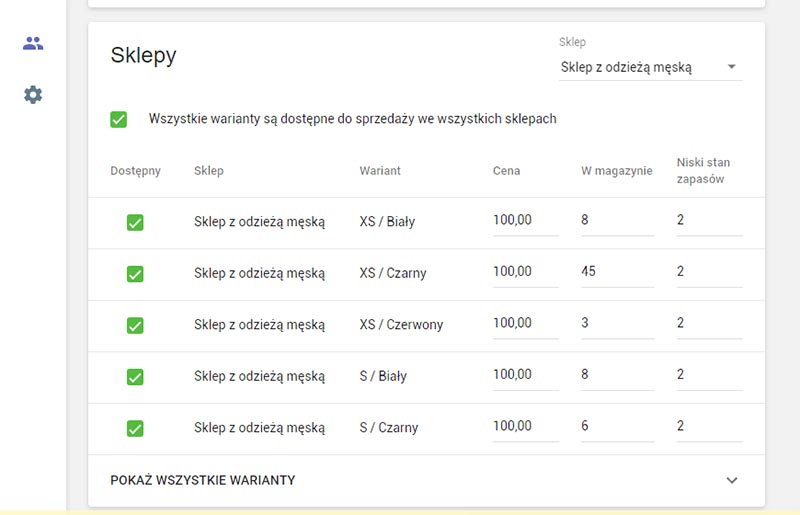
Task: Click the Cena column header
Action: pyautogui.click(x=506, y=170)
